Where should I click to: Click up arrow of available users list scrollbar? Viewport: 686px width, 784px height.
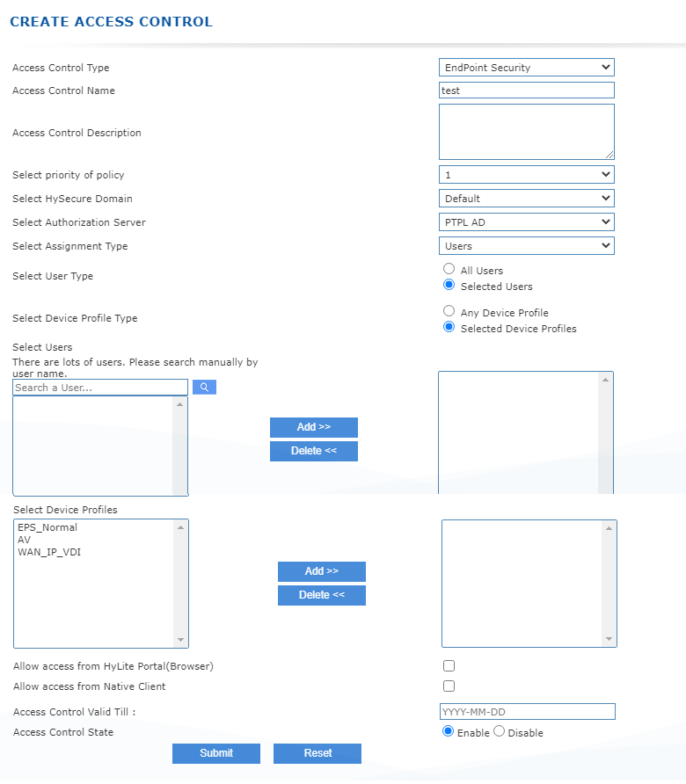[x=179, y=404]
